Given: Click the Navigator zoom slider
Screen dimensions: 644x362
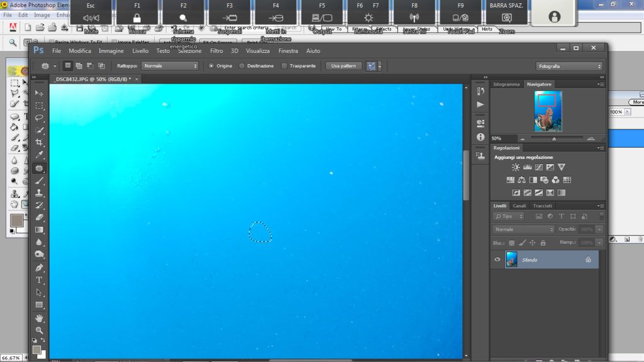Looking at the screenshot, I should [553, 138].
